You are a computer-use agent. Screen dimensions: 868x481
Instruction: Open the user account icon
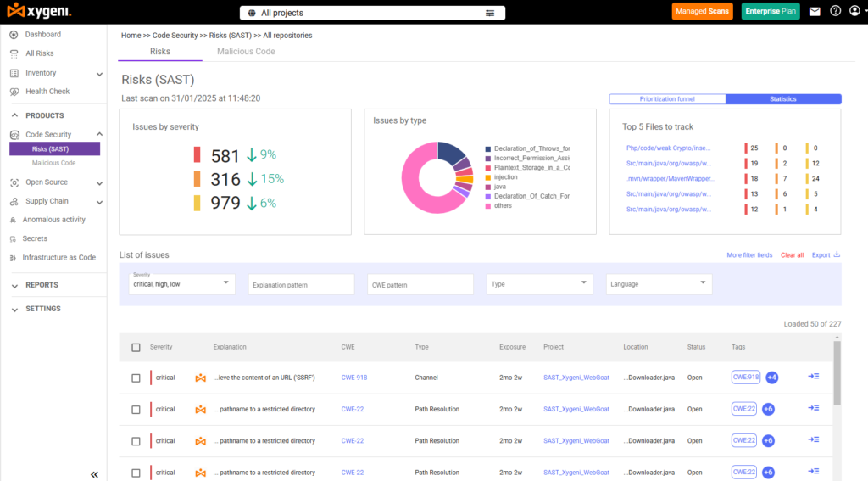click(x=854, y=10)
